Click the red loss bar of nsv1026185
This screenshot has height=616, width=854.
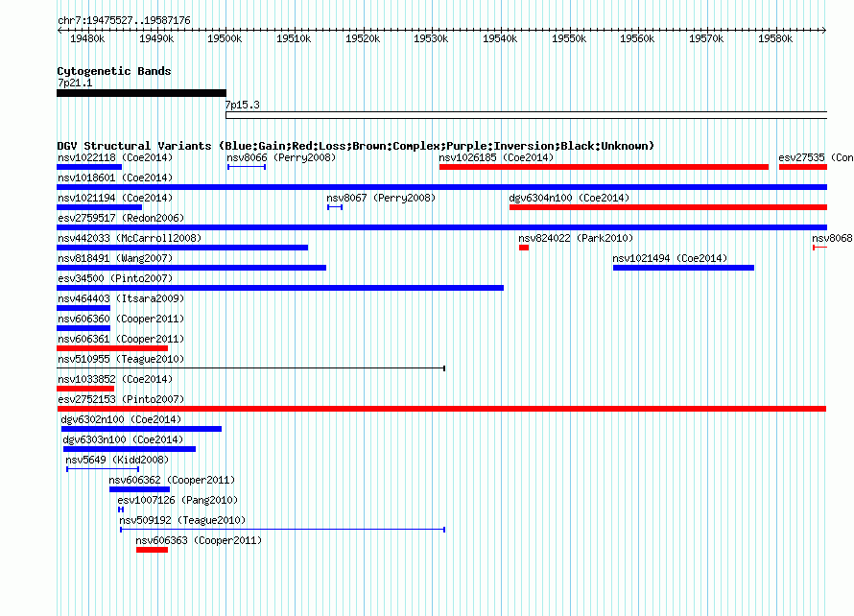click(x=604, y=167)
